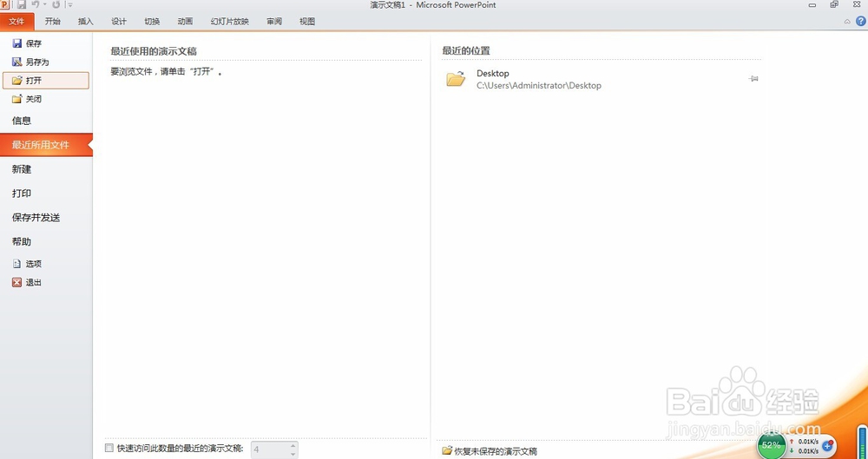This screenshot has width=868, height=459.
Task: Open the 文件 tab
Action: point(17,22)
